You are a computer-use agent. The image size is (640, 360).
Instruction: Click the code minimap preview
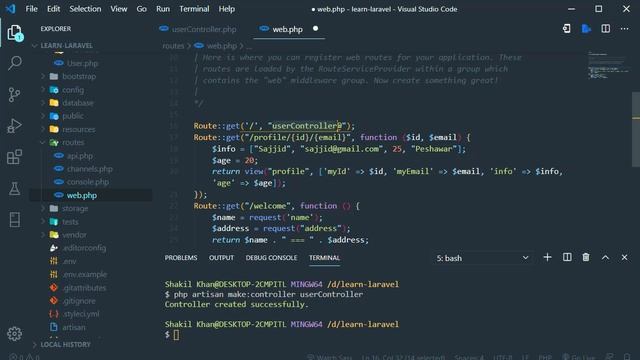[609, 65]
